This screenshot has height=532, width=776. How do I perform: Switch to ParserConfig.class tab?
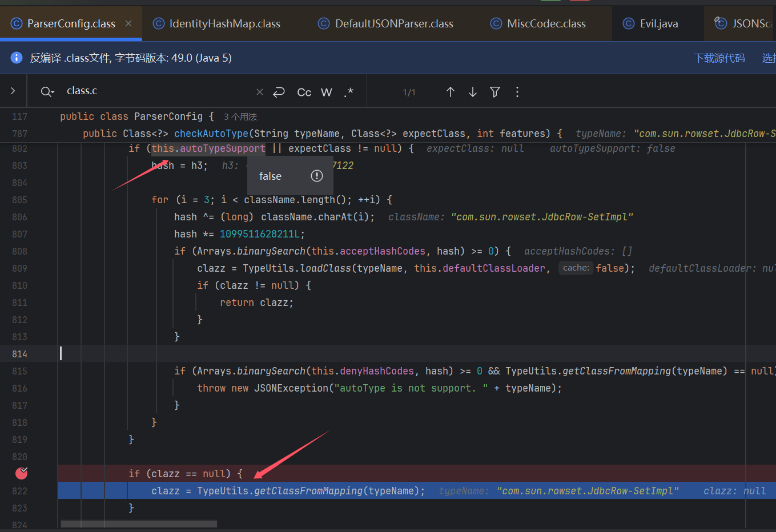(x=71, y=23)
